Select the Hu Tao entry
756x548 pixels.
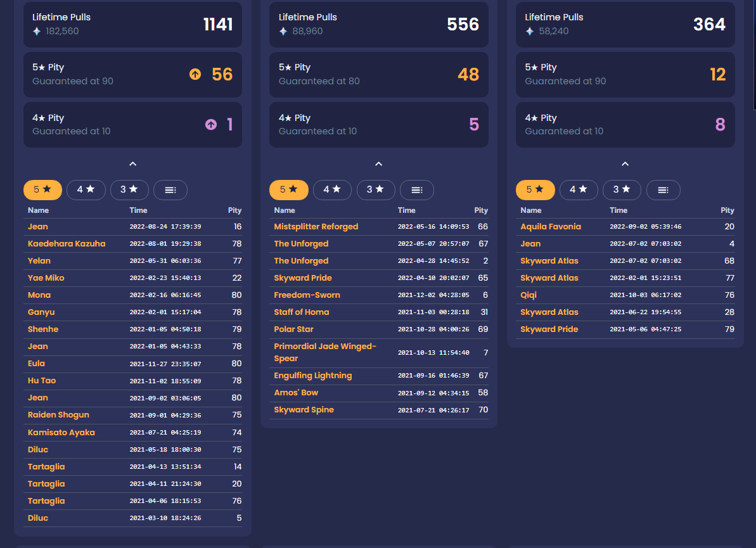(132, 381)
